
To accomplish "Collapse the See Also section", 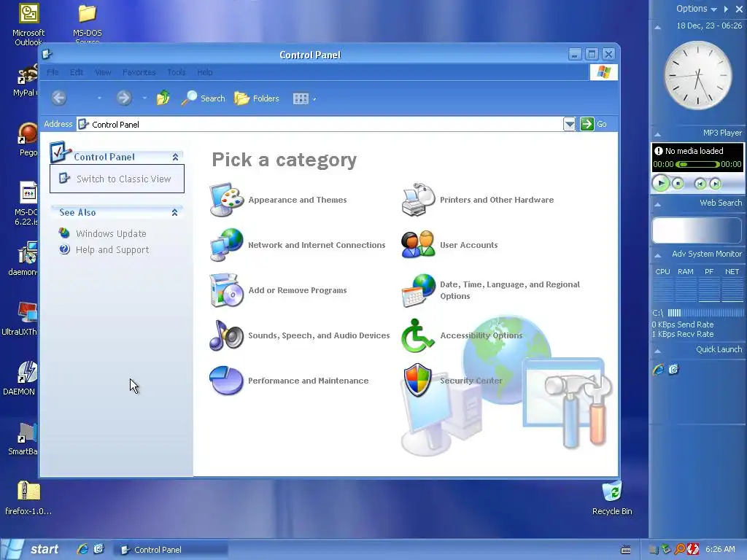I will (175, 212).
